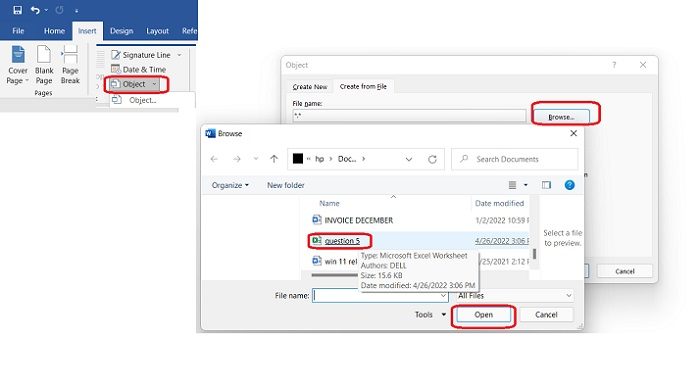Click the Browse... button

pos(561,117)
